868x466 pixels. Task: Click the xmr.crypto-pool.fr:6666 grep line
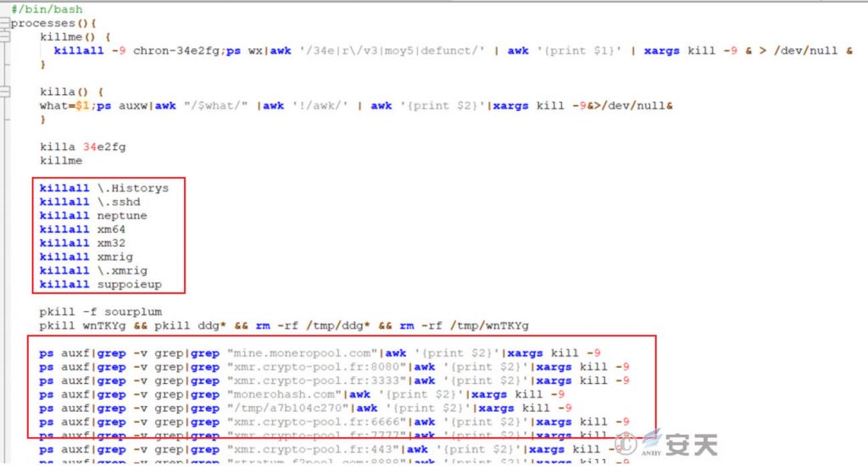pyautogui.click(x=334, y=422)
